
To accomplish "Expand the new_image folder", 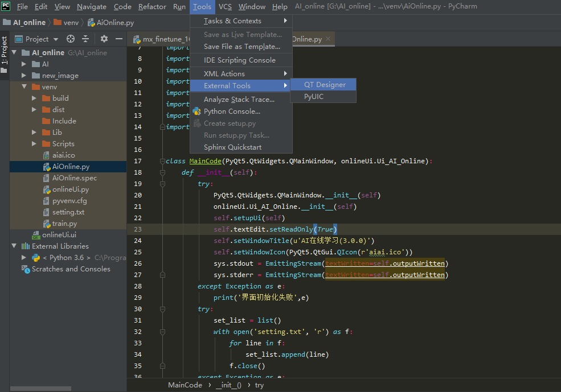I will 24,76.
